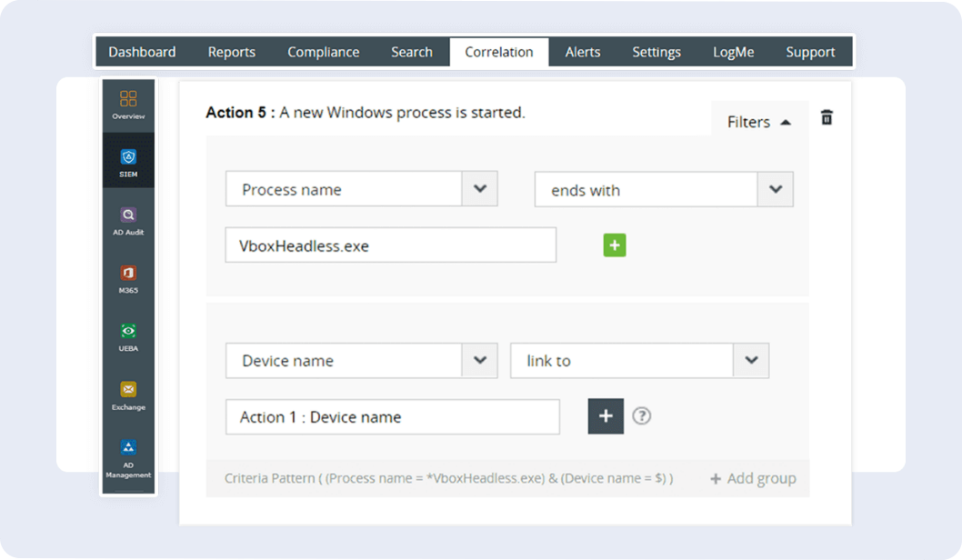Open the Dashboard tab
The width and height of the screenshot is (962, 560).
coord(142,52)
